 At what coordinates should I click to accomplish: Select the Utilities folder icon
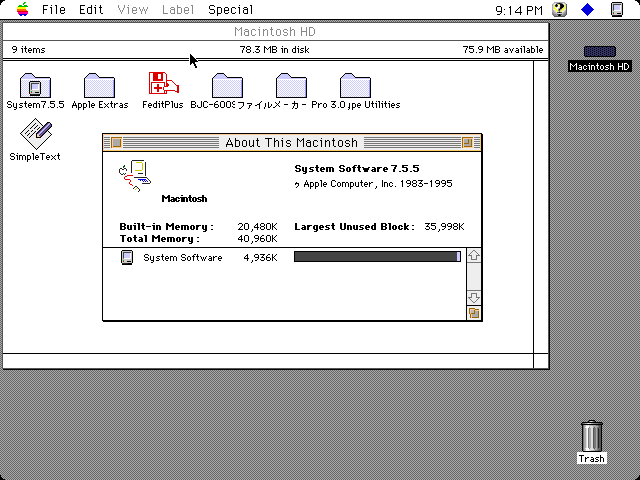[356, 85]
